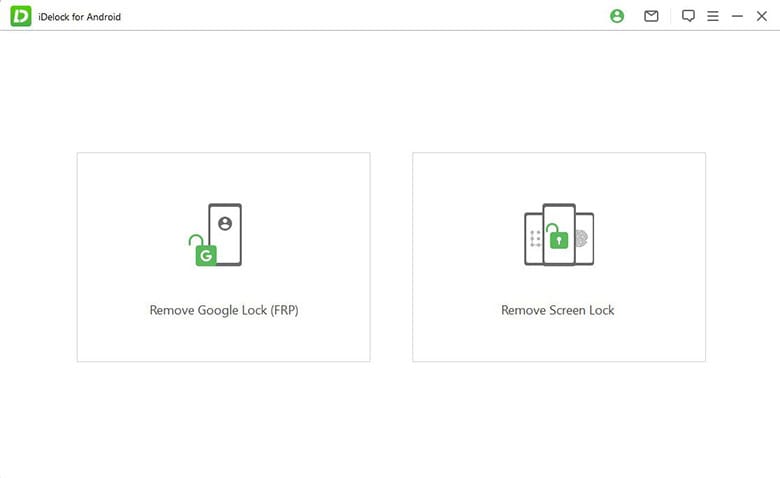The image size is (780, 478).
Task: Select the Remove Screen Lock card
Action: click(559, 257)
